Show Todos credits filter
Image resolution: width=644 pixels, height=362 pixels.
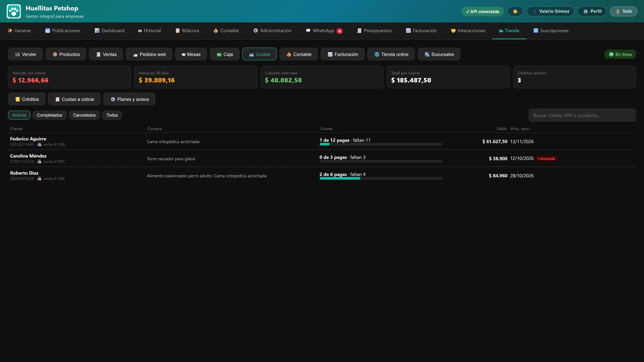coord(112,115)
